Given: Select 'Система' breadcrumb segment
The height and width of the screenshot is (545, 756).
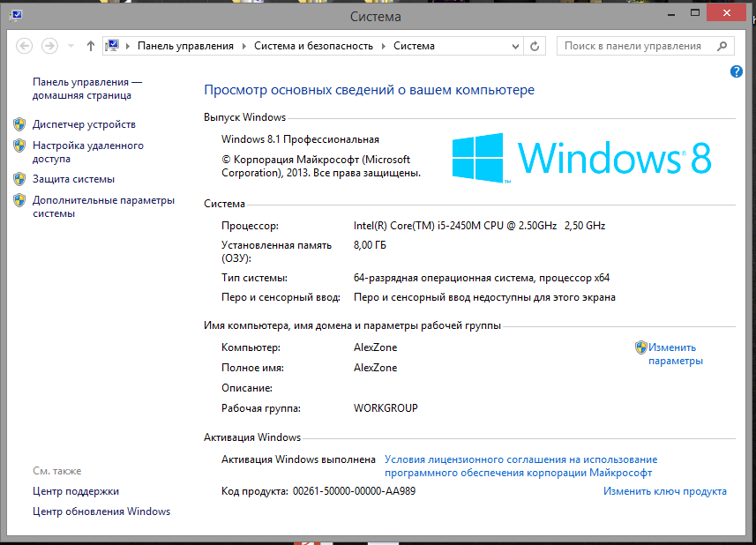Looking at the screenshot, I should click(414, 46).
